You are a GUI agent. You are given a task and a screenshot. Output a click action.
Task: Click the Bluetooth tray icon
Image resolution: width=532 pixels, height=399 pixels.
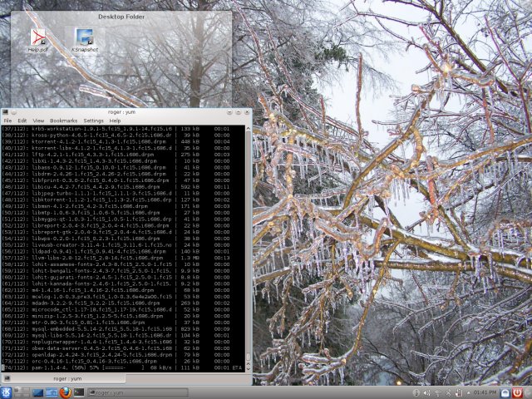(x=448, y=393)
